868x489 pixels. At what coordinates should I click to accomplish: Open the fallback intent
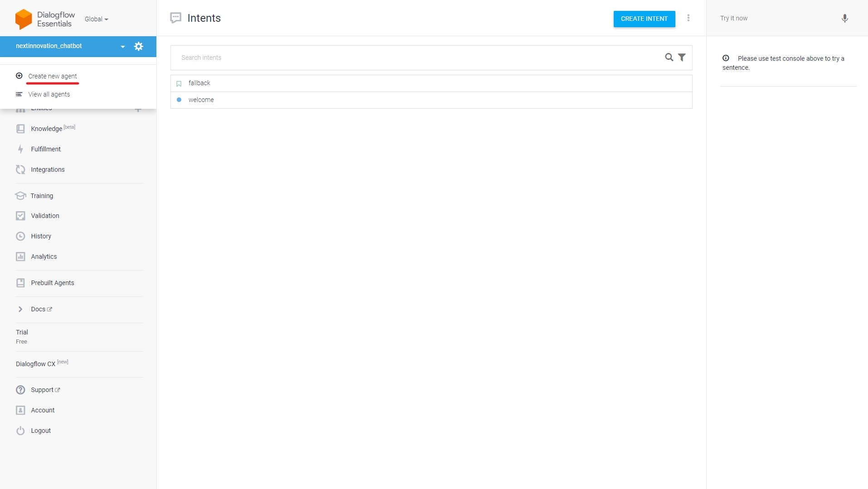[x=431, y=83]
